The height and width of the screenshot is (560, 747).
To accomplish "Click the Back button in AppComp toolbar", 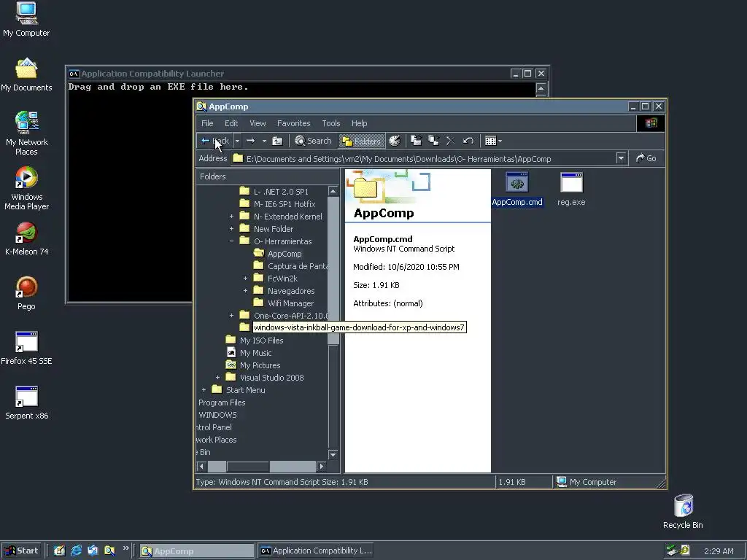I will click(x=215, y=141).
